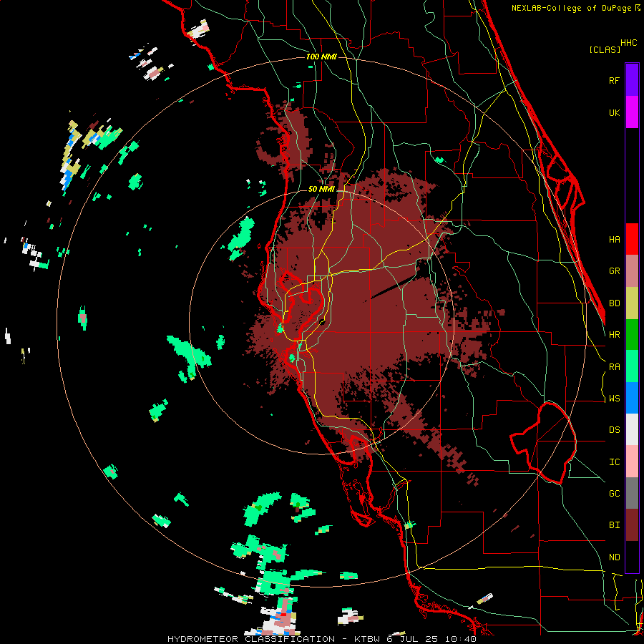Pick the blue WS legend swatch
Viewport: 644px width, 644px height.
[632, 398]
